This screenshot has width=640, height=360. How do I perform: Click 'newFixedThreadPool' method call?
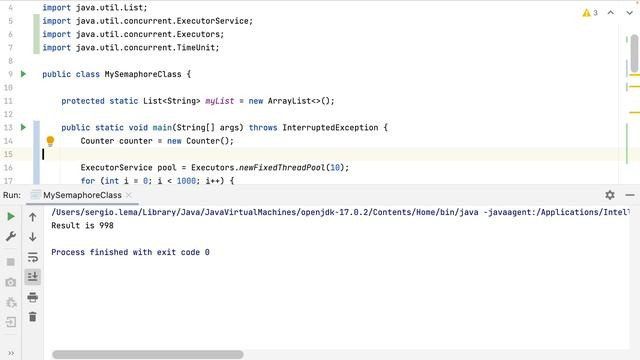pyautogui.click(x=282, y=167)
